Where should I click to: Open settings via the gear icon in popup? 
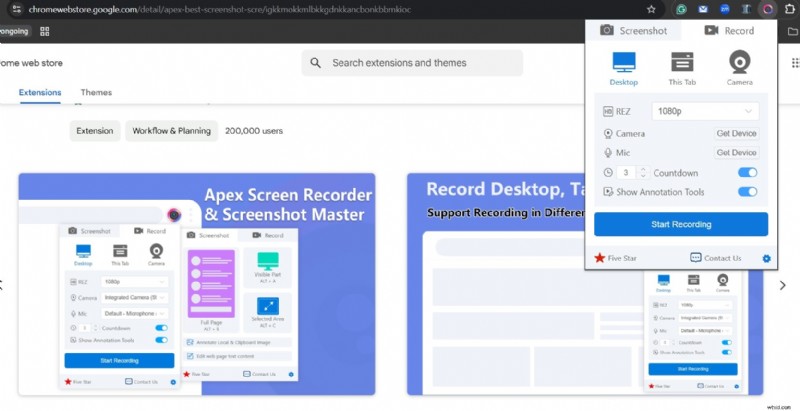click(x=766, y=258)
